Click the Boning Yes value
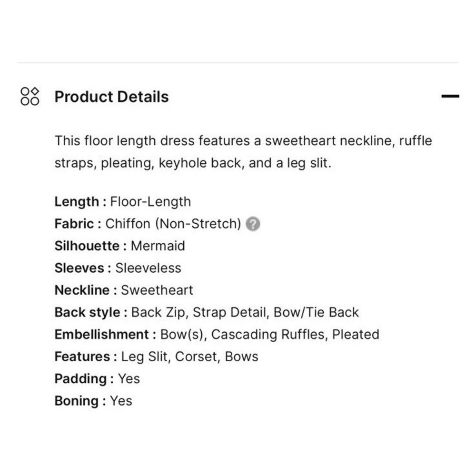This screenshot has width=476, height=476. point(121,401)
